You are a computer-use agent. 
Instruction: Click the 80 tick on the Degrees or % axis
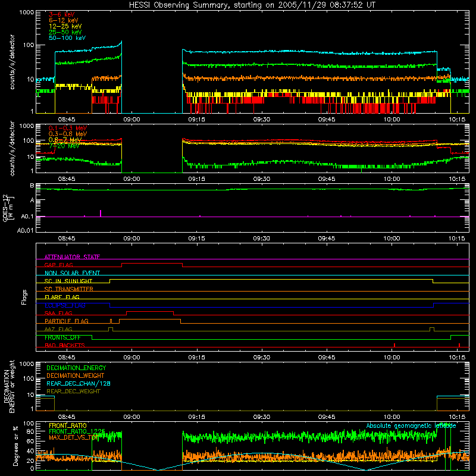tap(30, 431)
